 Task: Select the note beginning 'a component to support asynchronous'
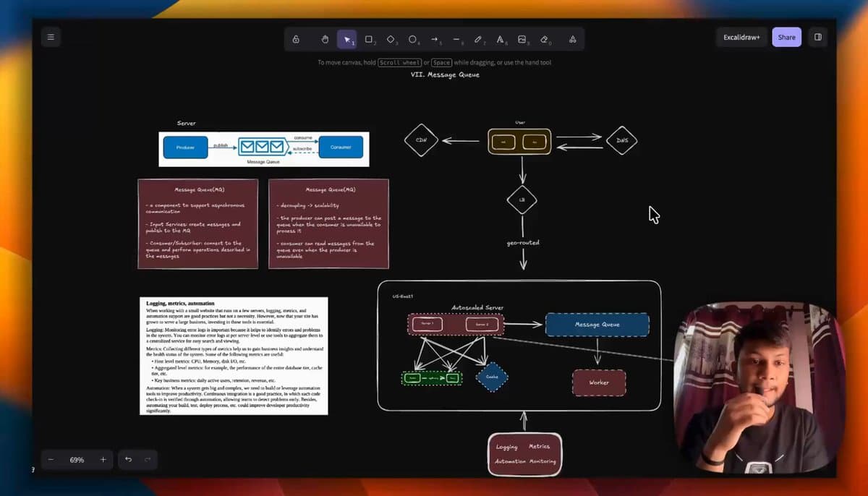point(197,224)
